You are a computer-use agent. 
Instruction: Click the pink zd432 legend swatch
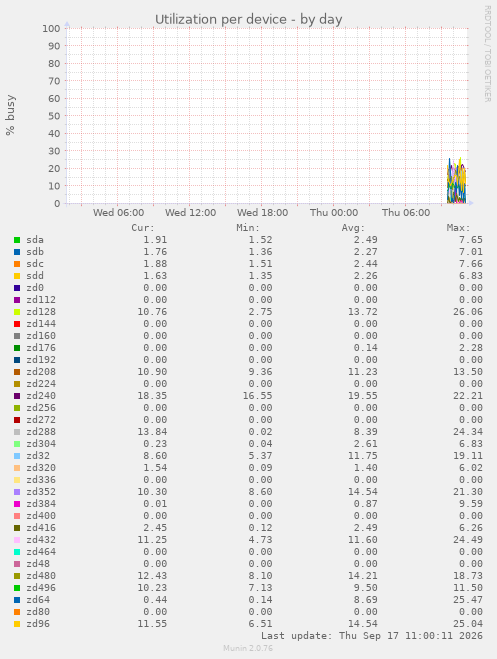pyautogui.click(x=17, y=540)
